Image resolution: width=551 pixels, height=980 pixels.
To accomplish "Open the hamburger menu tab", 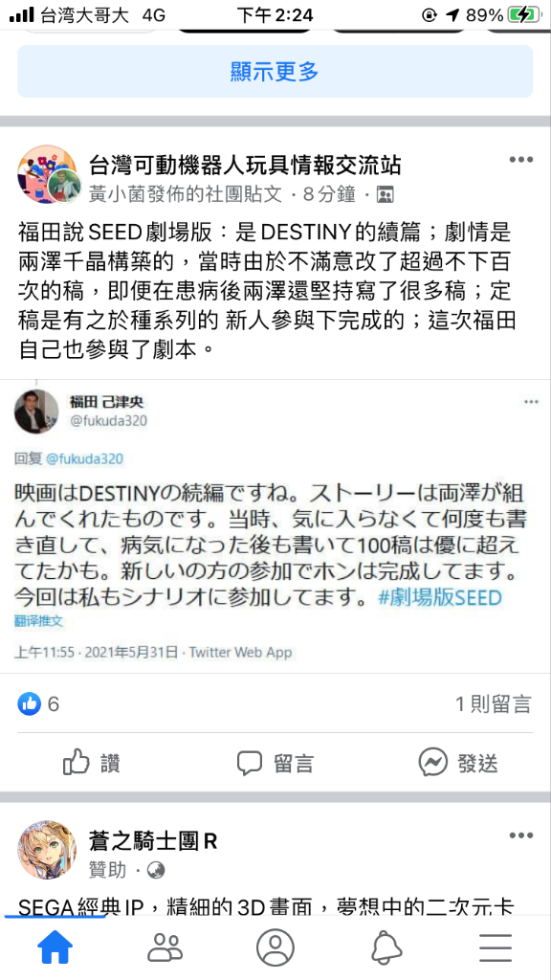I will point(496,947).
